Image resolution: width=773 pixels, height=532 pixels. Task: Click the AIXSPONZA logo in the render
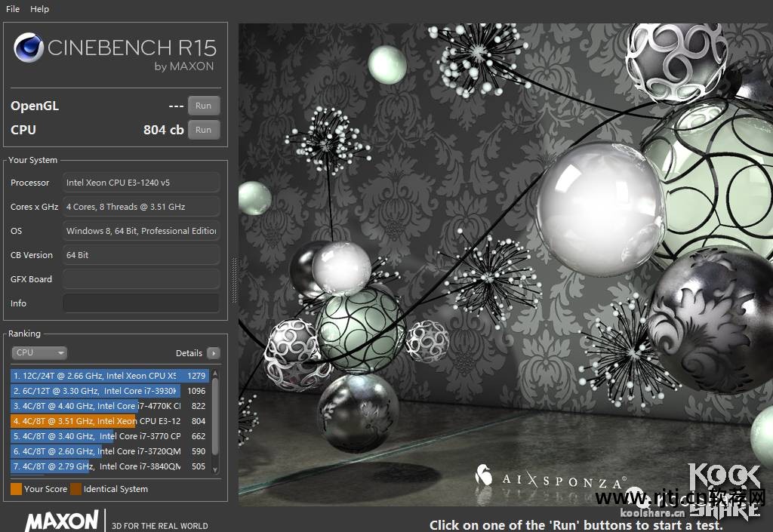[x=550, y=478]
